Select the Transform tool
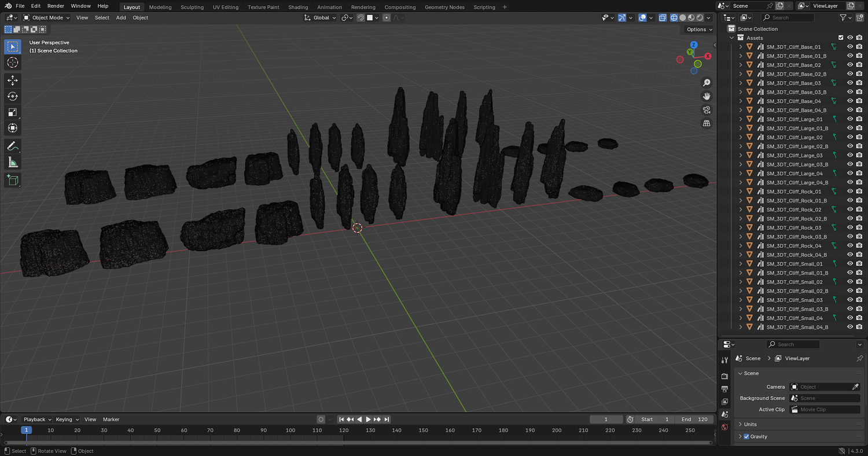The image size is (868, 456). 13,127
